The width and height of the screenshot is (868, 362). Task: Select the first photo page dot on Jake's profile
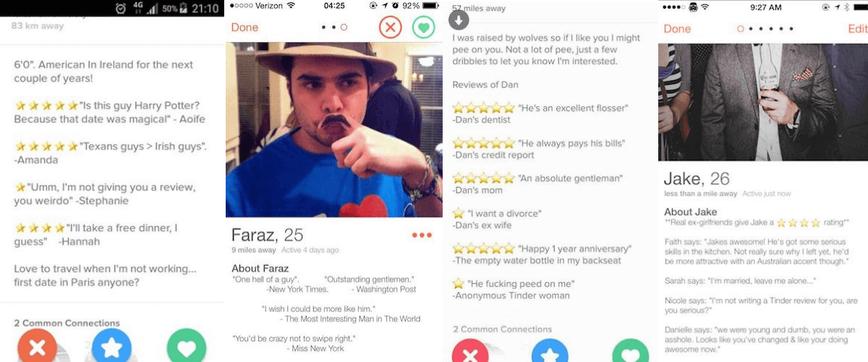(x=740, y=29)
